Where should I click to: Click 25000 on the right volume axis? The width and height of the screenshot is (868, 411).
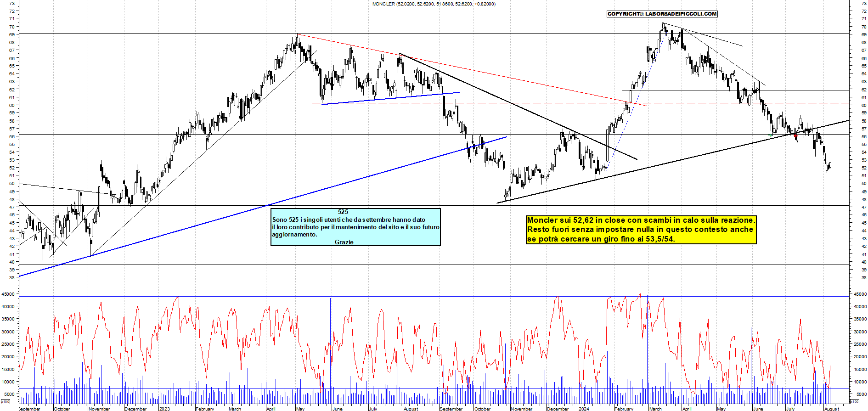[x=860, y=344]
